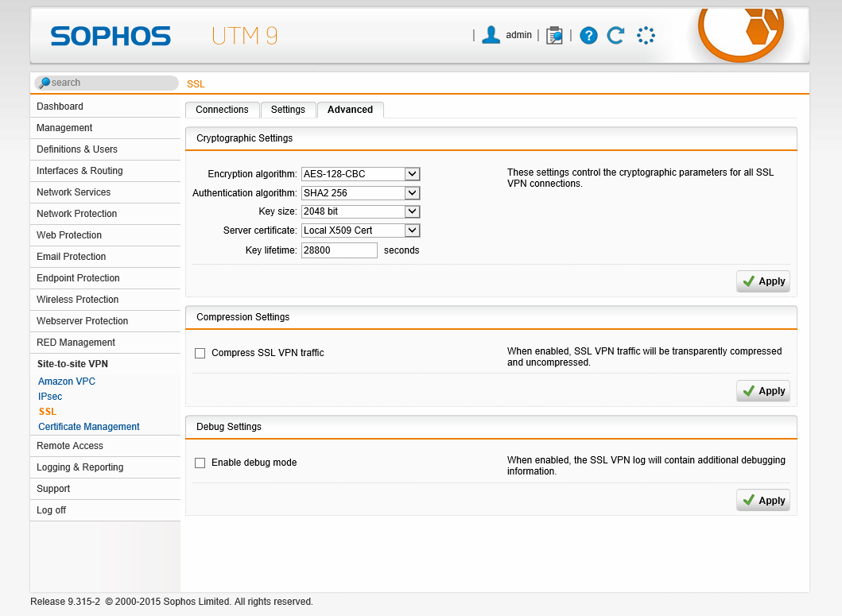Apply the Cryptographic Settings
842x616 pixels.
point(762,281)
